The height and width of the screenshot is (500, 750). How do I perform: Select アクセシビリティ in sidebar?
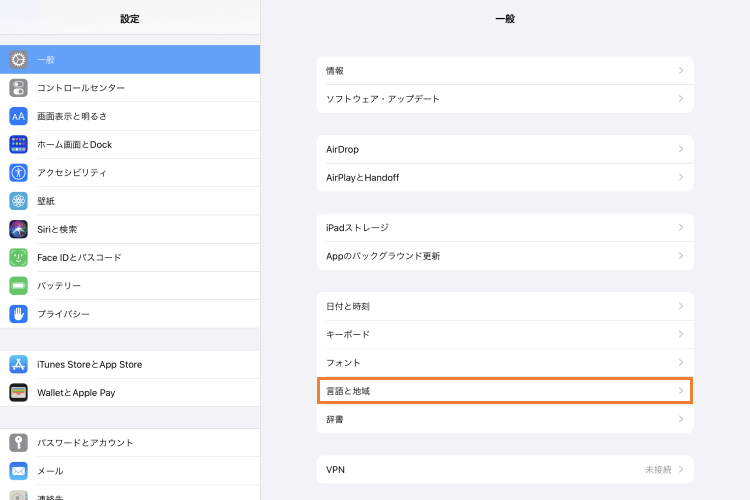coord(130,173)
